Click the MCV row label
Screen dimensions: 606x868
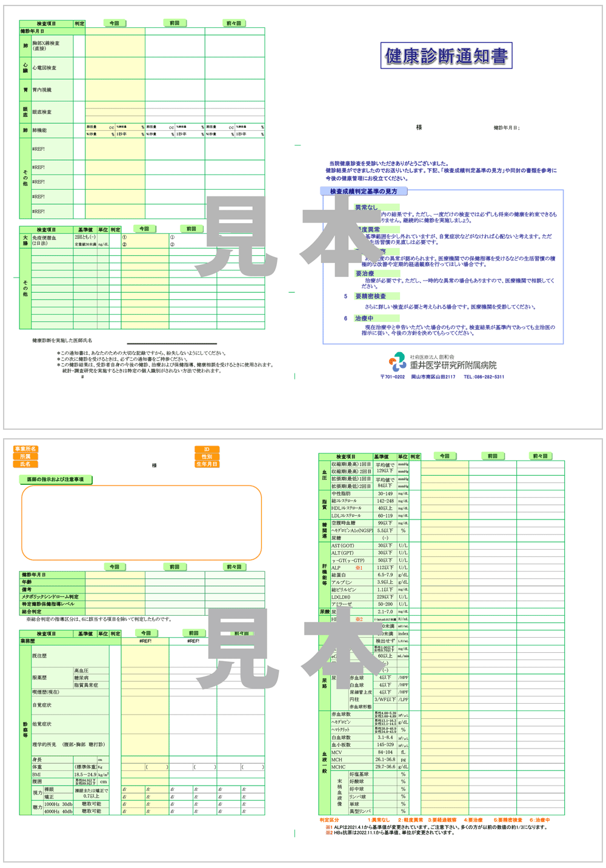(x=337, y=752)
